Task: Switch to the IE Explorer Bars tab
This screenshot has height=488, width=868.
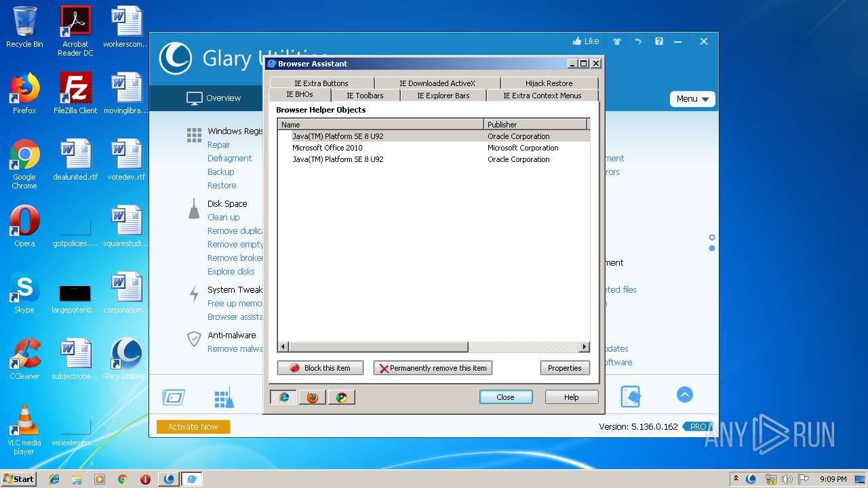Action: pos(443,96)
